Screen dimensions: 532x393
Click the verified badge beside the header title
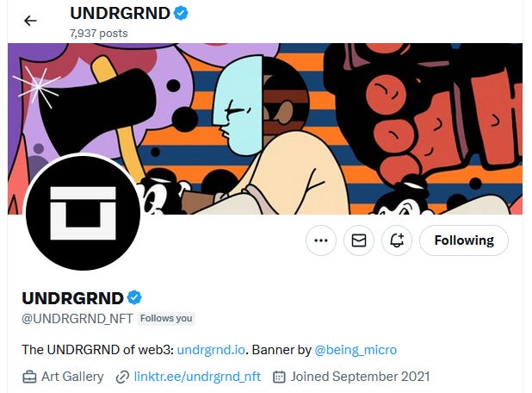[181, 13]
